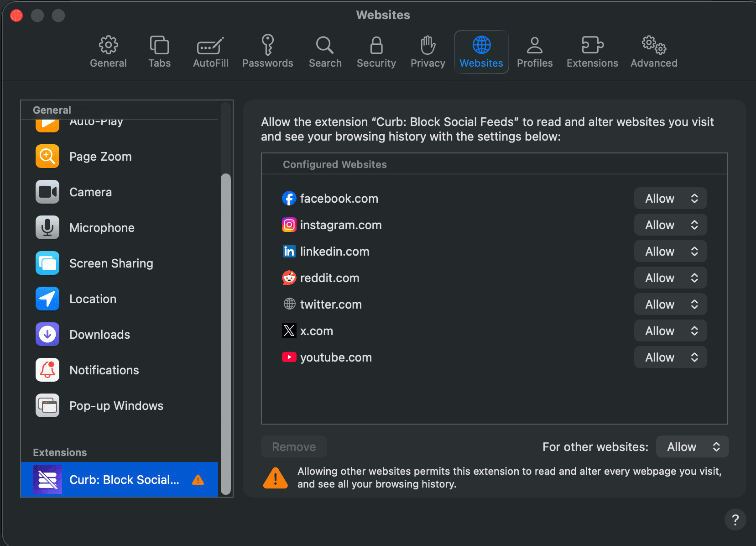Switch to the AutoFill pane

(210, 52)
